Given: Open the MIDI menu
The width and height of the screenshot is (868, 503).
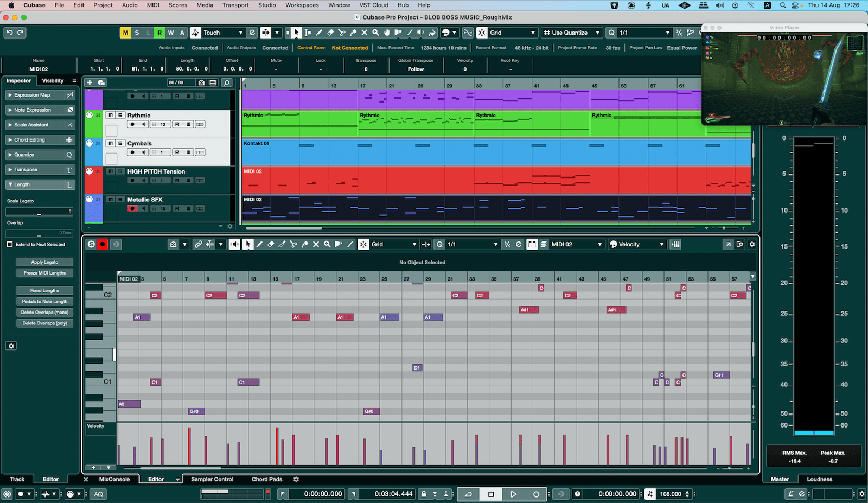Looking at the screenshot, I should (153, 5).
